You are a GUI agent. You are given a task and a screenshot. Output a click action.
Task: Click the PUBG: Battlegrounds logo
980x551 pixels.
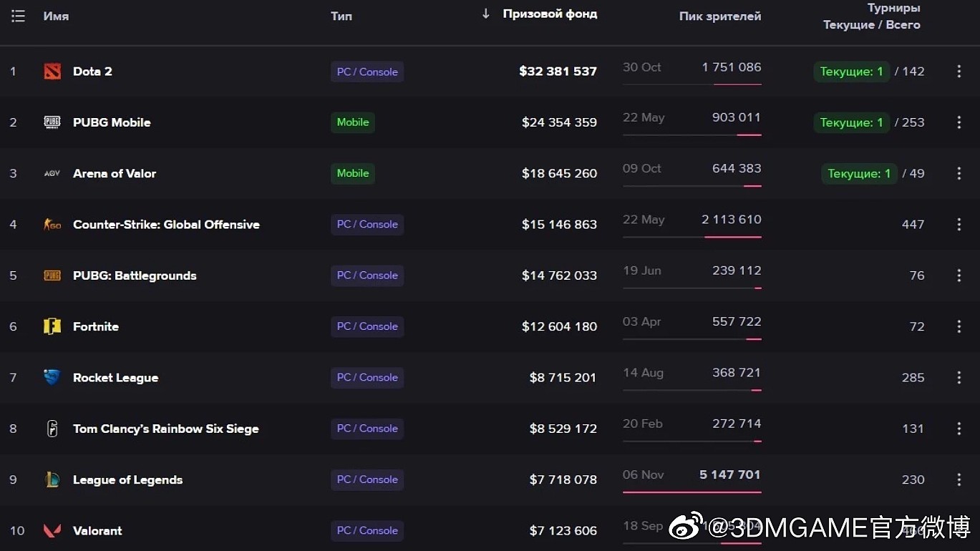52,275
